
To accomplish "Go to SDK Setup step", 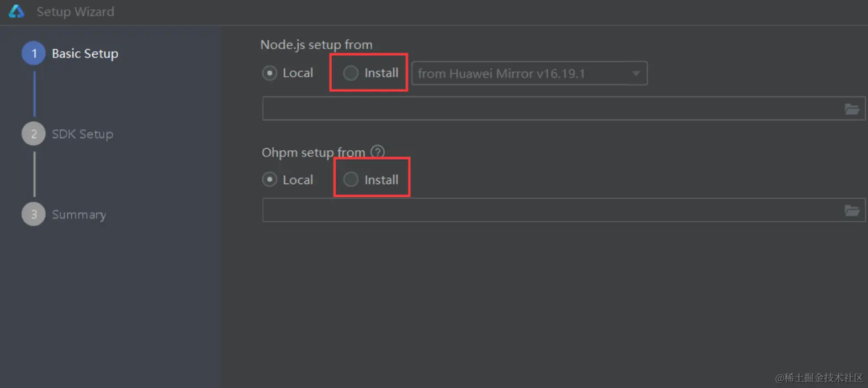I will coord(82,134).
